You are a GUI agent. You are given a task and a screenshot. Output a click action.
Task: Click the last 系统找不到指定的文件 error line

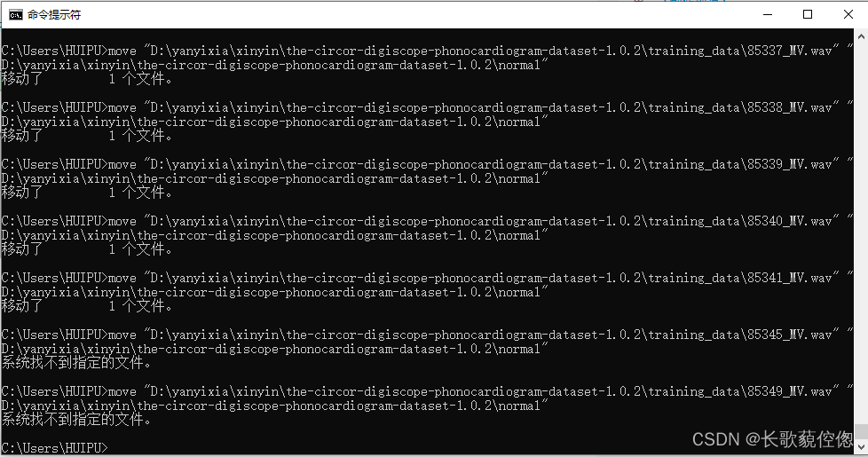[x=76, y=420]
